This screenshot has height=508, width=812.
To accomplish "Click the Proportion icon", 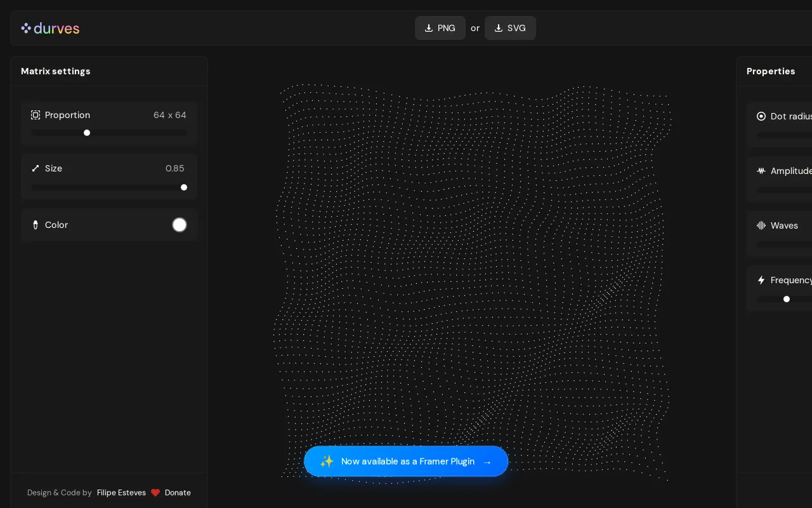I will [x=36, y=115].
